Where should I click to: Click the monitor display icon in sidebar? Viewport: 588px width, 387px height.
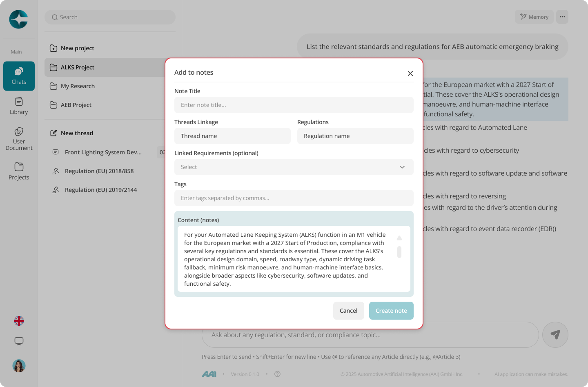(x=19, y=341)
